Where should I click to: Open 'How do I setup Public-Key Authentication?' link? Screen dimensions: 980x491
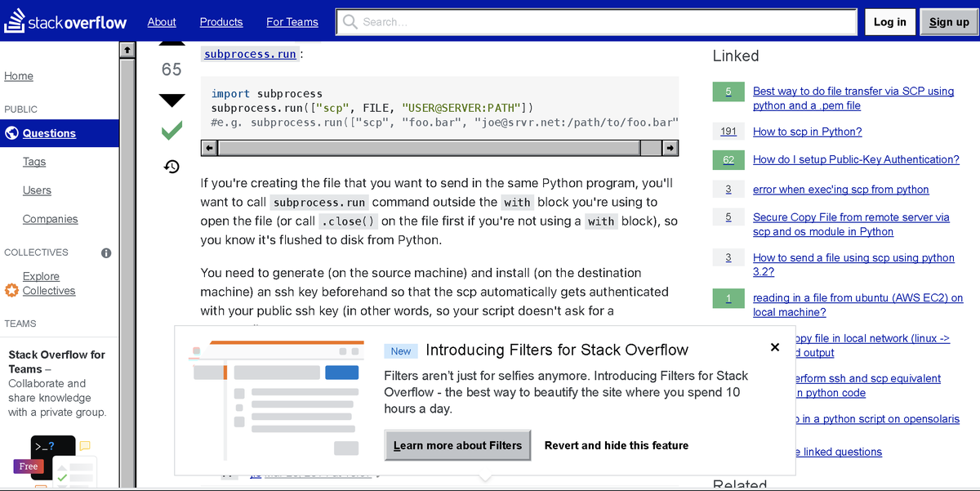coord(856,159)
